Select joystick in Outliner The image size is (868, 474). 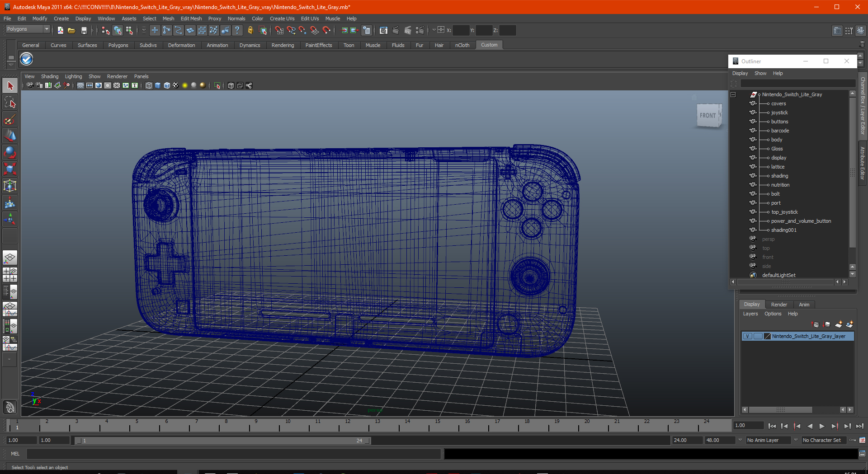click(x=779, y=113)
